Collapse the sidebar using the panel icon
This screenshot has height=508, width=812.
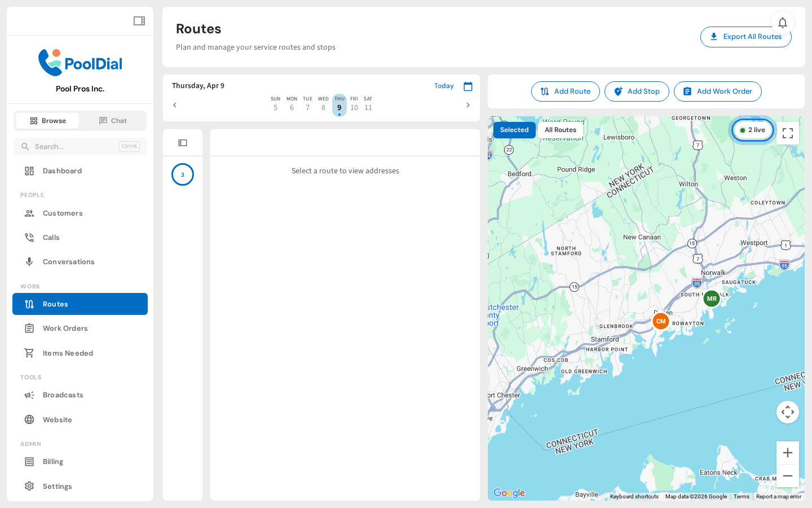tap(139, 21)
